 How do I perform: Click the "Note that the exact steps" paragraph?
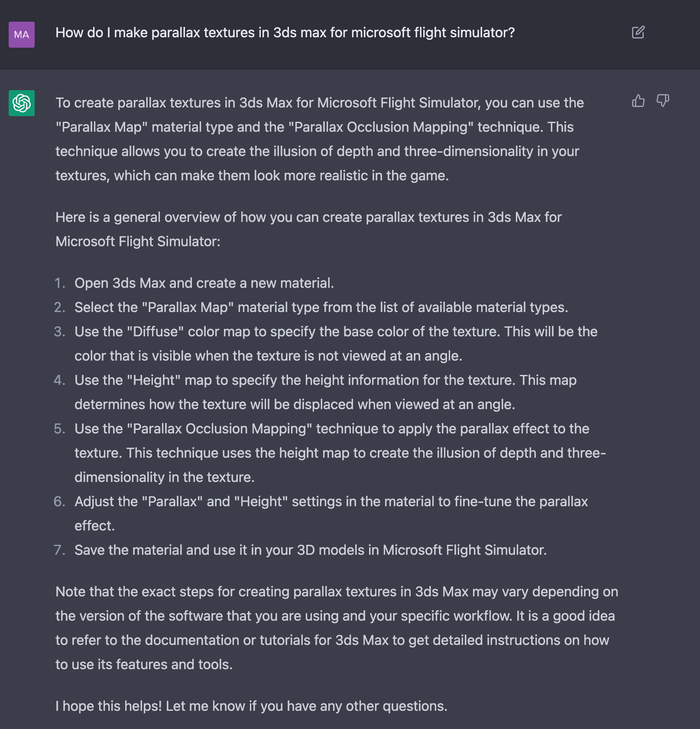tap(337, 628)
